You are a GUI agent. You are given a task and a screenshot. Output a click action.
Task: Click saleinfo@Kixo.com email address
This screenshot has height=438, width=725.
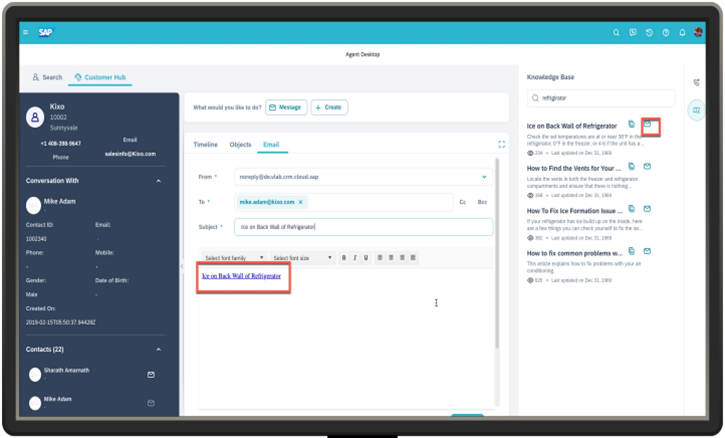pyautogui.click(x=130, y=154)
